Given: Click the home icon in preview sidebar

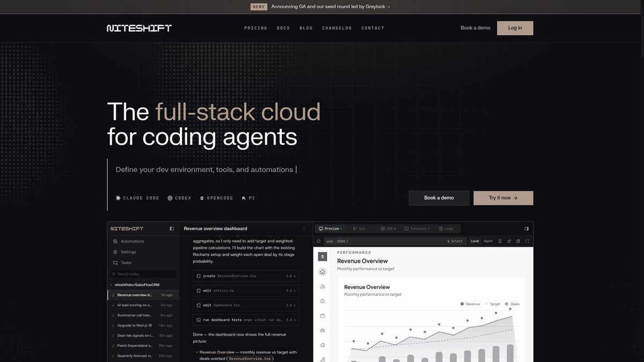Looking at the screenshot, I should [x=323, y=272].
